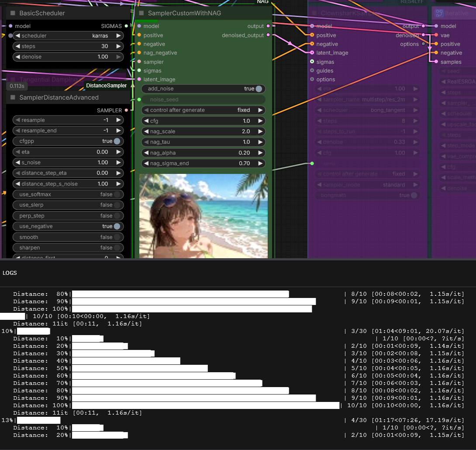The width and height of the screenshot is (476, 450).
Task: Open the scheduler karras dropdown
Action: pyautogui.click(x=68, y=36)
